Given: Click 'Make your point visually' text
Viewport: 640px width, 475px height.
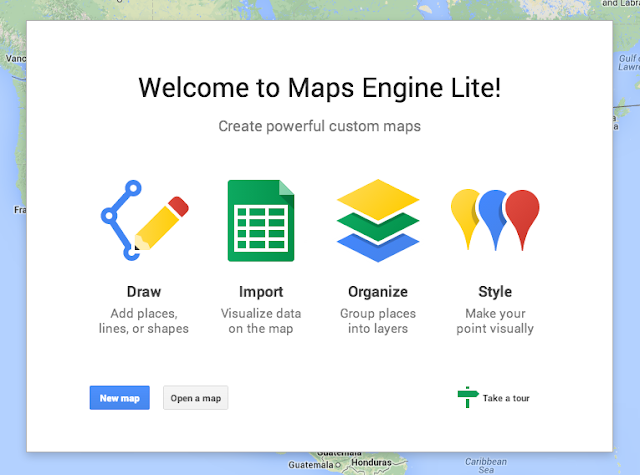Looking at the screenshot, I should 495,321.
